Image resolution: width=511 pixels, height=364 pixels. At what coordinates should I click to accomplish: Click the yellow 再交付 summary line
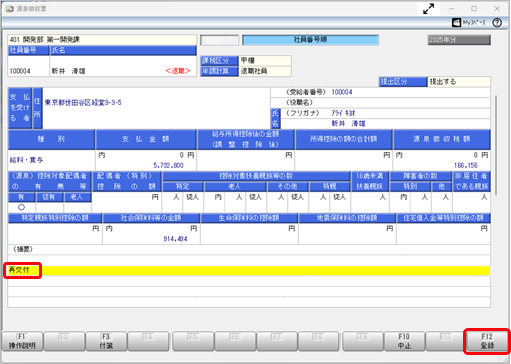249,270
